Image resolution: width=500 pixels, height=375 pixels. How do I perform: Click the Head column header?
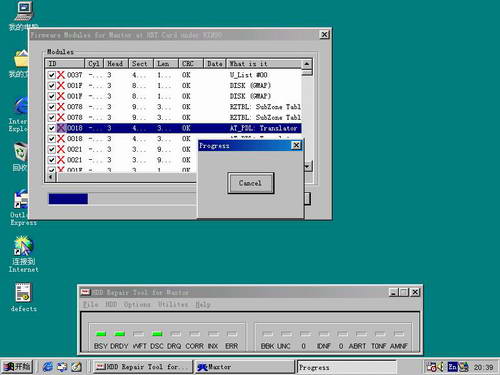(116, 63)
